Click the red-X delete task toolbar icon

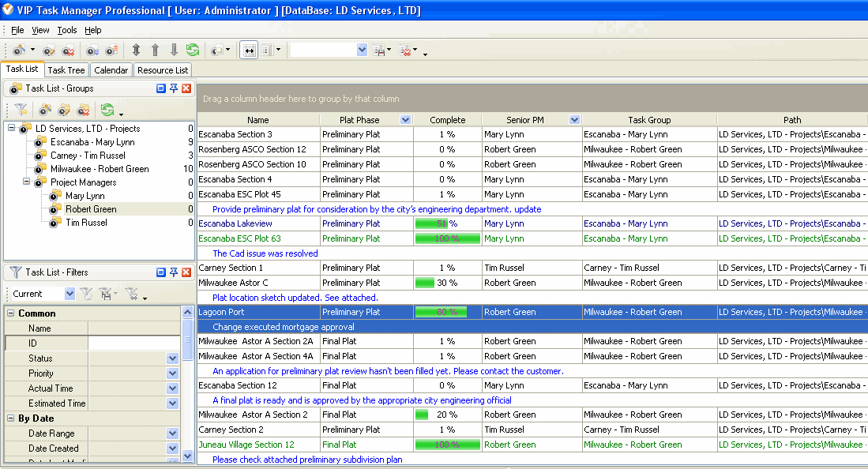click(x=68, y=50)
